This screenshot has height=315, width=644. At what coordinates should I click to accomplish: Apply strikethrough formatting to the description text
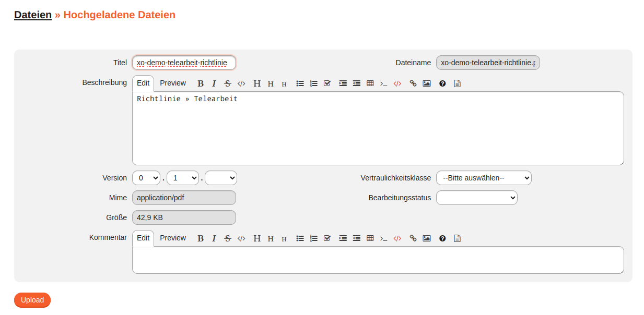click(228, 83)
